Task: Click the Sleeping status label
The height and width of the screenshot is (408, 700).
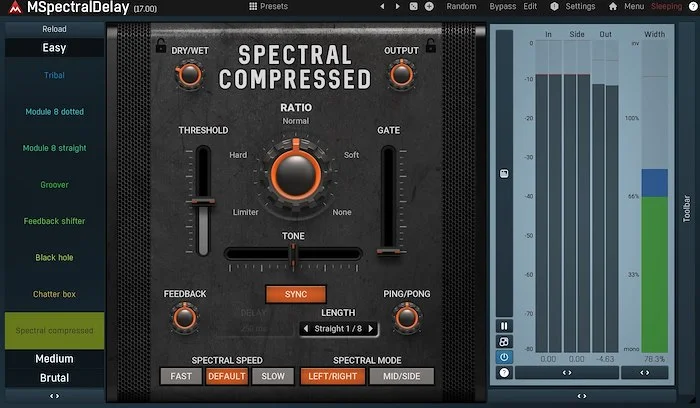Action: [x=666, y=6]
